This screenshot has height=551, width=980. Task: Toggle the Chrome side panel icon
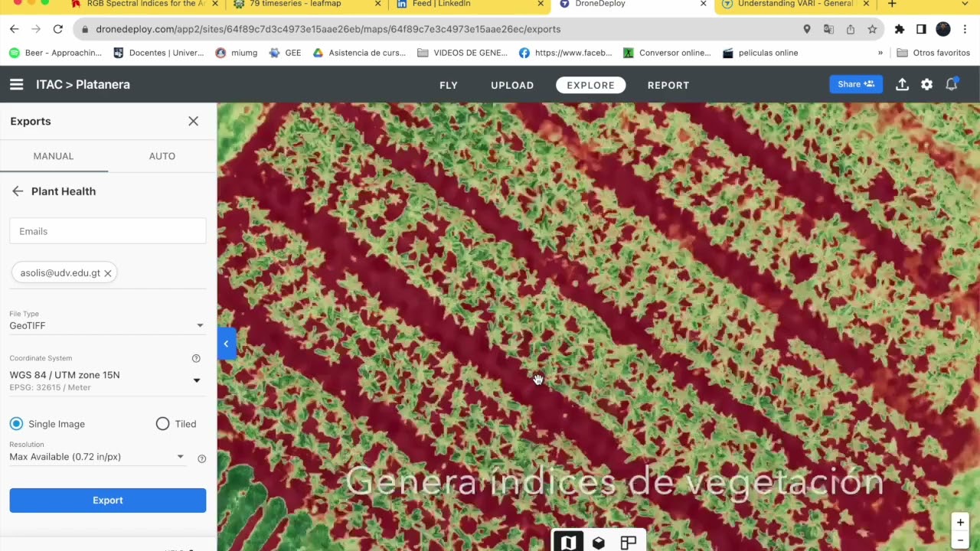pos(921,29)
